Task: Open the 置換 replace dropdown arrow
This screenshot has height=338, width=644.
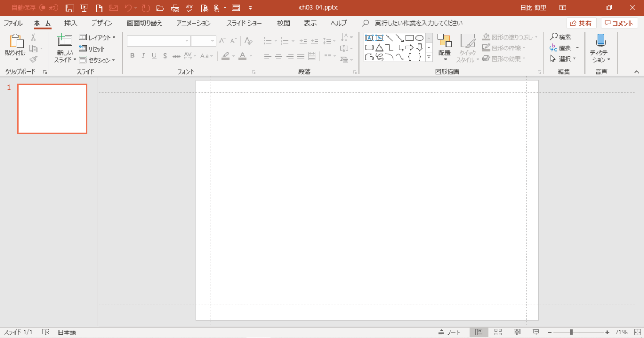Action: (577, 48)
